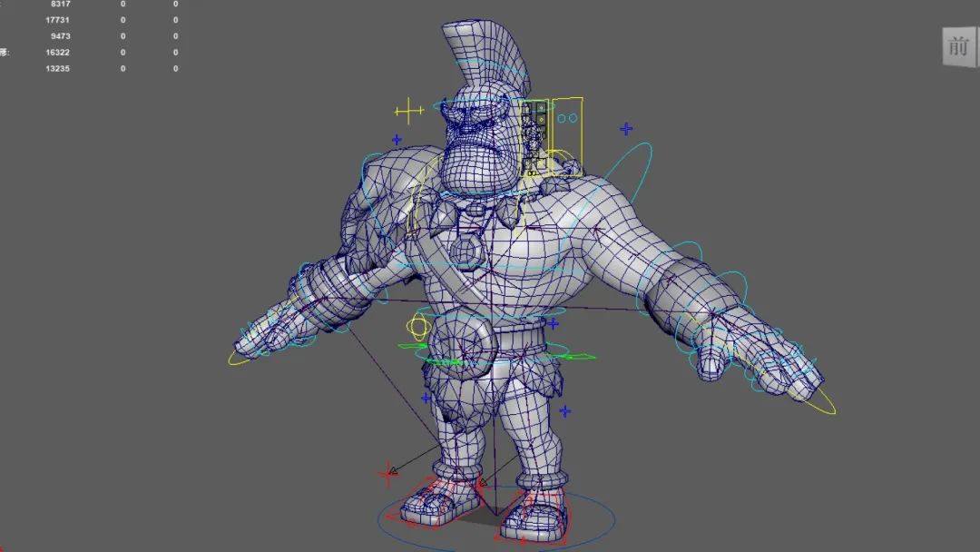Select the small yellow circle control near the belt
This screenshot has height=552, width=980.
(x=418, y=326)
